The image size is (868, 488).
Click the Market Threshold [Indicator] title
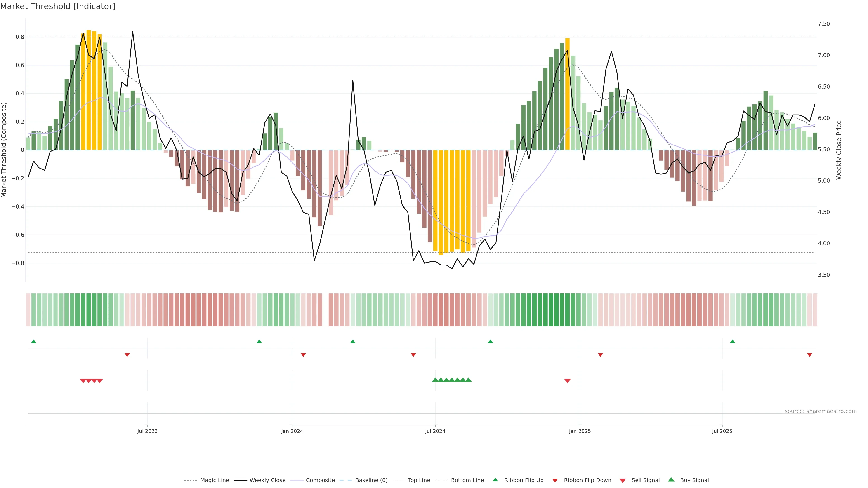pos(58,6)
